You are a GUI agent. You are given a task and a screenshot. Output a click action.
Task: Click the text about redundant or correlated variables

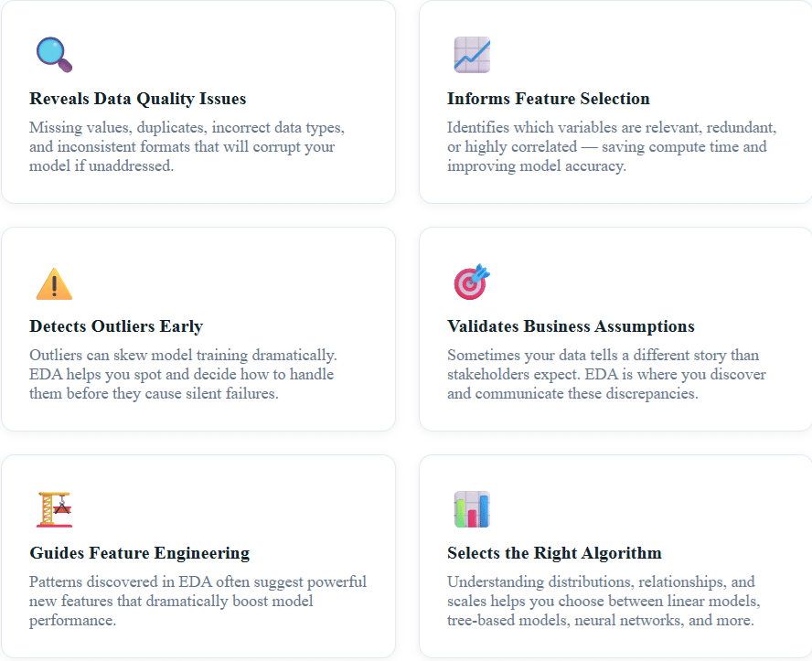(612, 147)
